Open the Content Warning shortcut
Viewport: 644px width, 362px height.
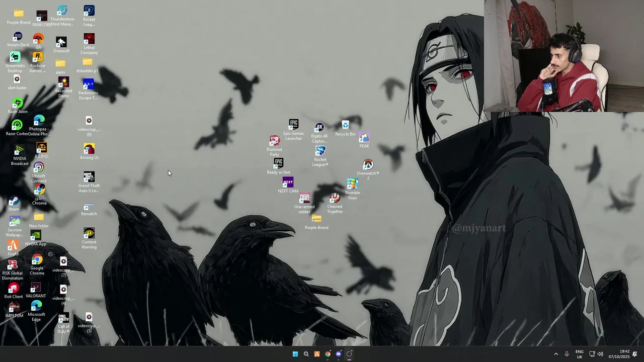[x=89, y=238]
